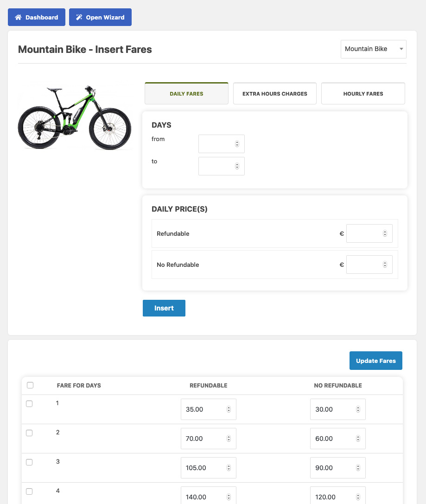Screen dimensions: 426x504
Task: Click spinner on the 35.00 refundable fare
Action: point(229,409)
